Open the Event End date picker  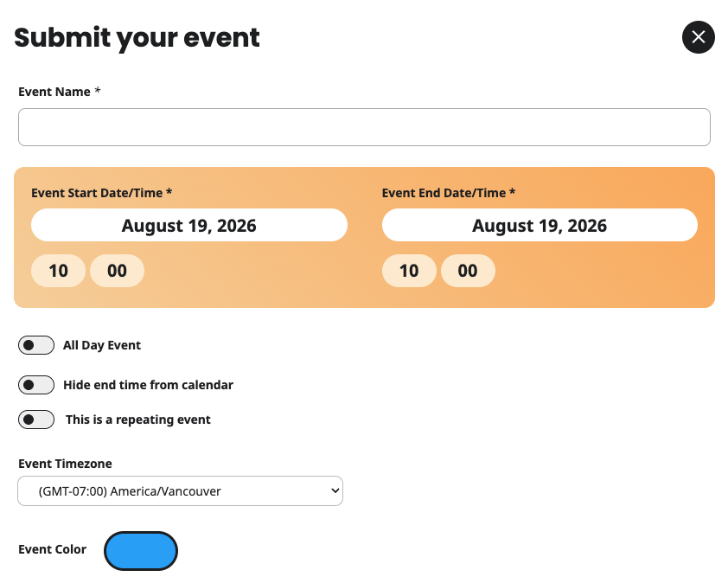(x=540, y=225)
